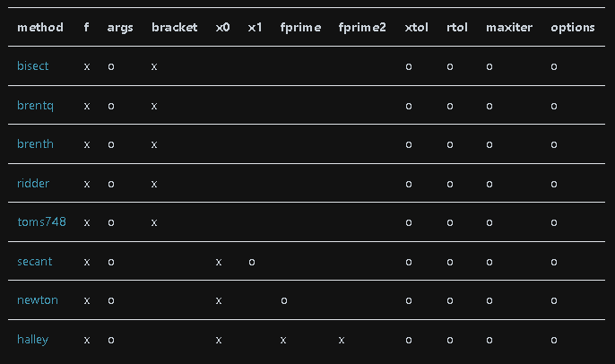Viewport: 615px width, 364px height.
Task: Select the 'args' column header
Action: coord(120,27)
